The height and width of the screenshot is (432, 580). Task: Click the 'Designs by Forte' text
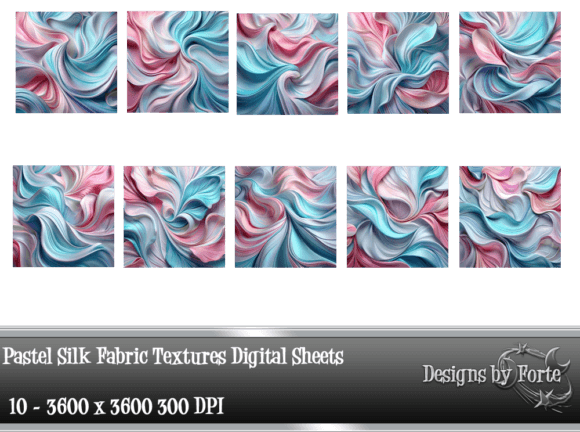tap(492, 374)
